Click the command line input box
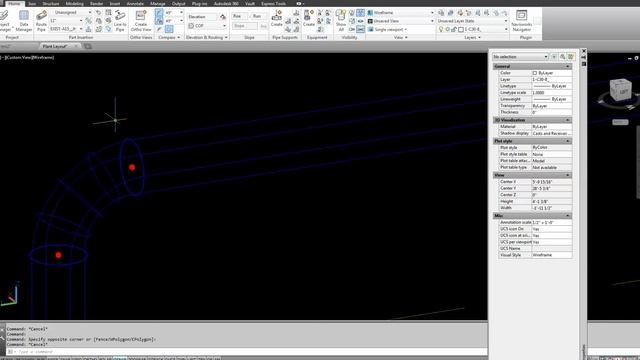This screenshot has width=640, height=360. point(249,351)
